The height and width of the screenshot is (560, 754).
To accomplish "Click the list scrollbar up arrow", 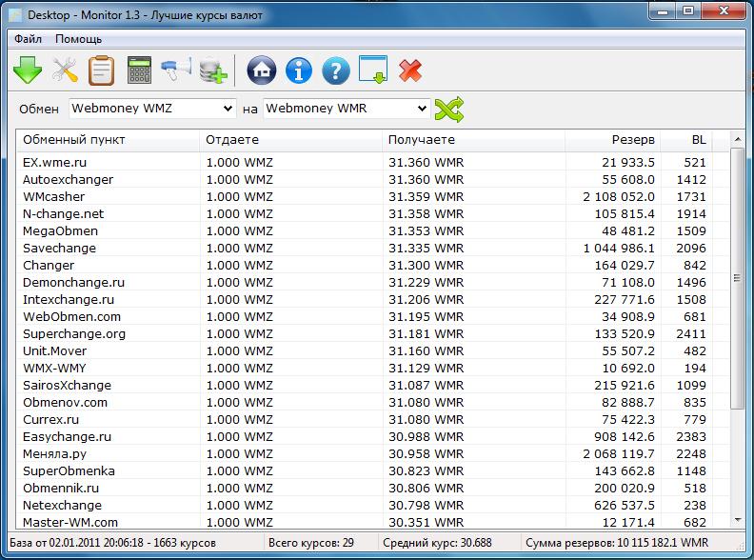I will (x=738, y=139).
